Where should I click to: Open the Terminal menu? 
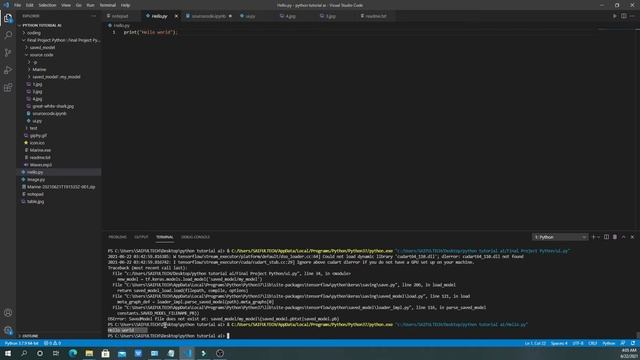tap(107, 5)
